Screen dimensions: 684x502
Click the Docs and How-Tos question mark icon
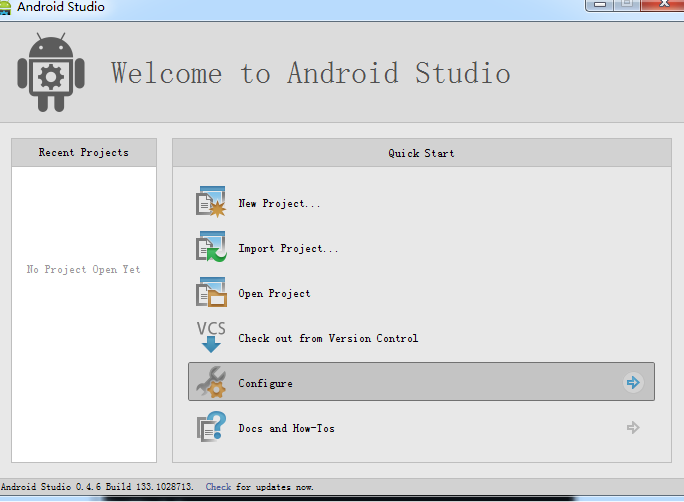pos(211,427)
